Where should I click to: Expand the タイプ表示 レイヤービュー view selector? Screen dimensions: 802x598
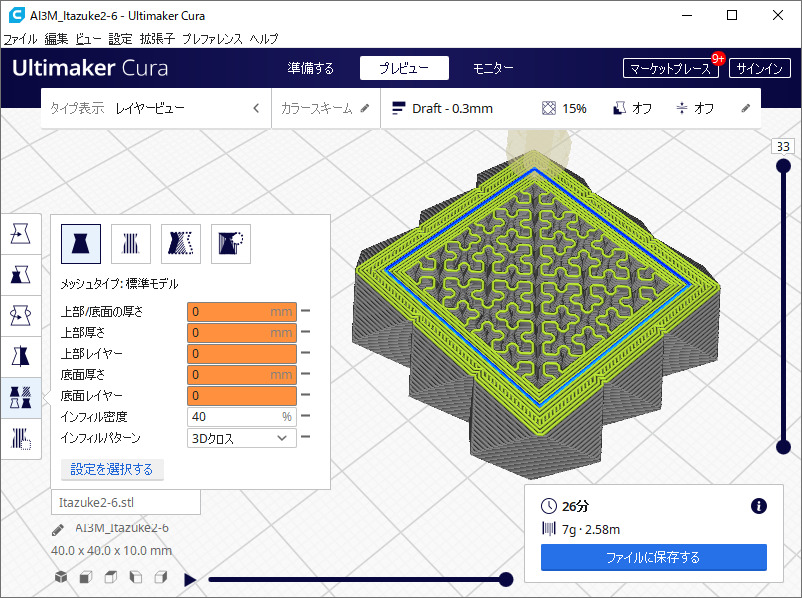click(x=155, y=108)
